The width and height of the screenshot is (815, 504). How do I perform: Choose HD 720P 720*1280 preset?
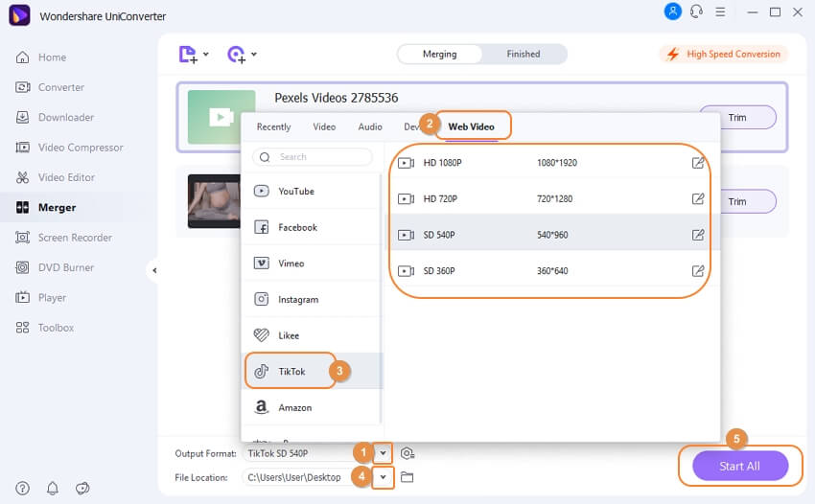550,198
